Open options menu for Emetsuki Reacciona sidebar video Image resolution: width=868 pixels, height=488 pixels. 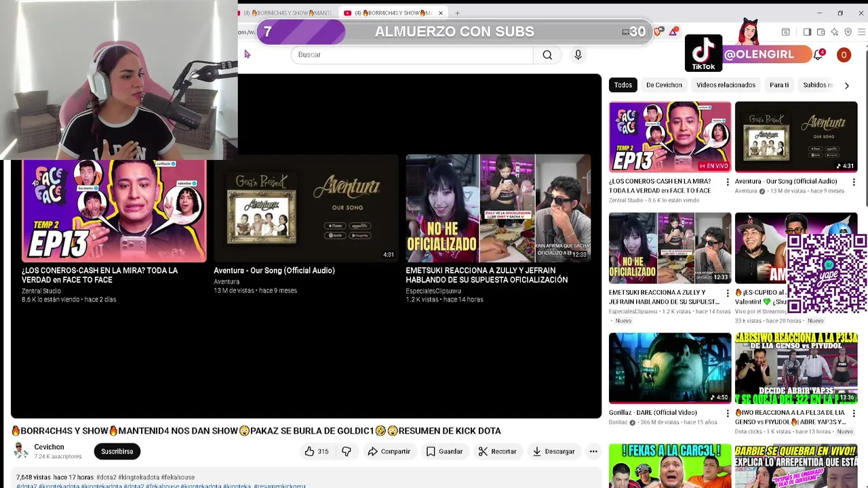tap(728, 293)
